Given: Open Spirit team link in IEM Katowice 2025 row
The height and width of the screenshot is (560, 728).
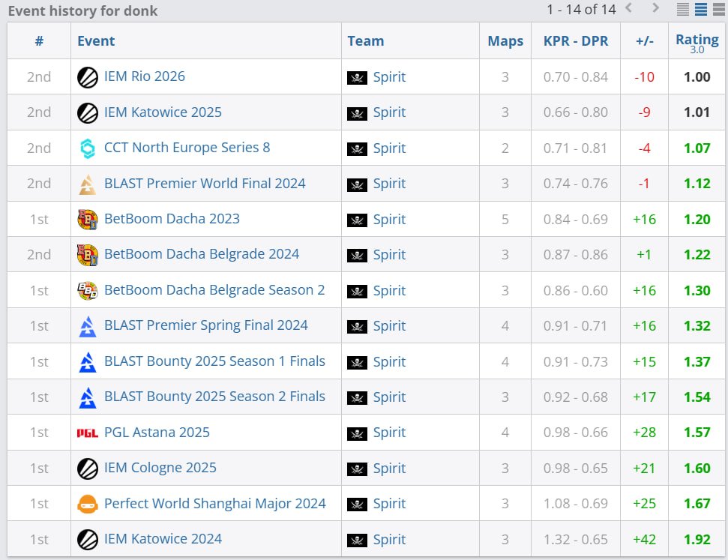Looking at the screenshot, I should pyautogui.click(x=389, y=112).
